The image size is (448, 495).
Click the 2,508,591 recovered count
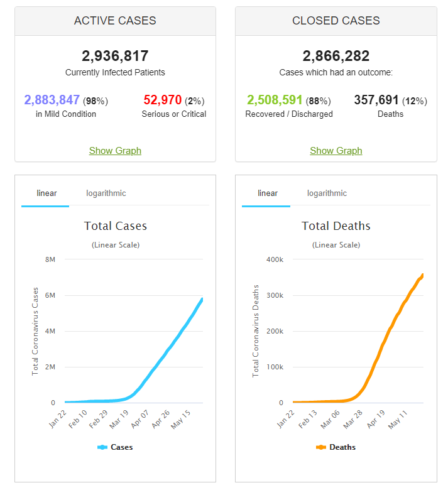pos(275,100)
